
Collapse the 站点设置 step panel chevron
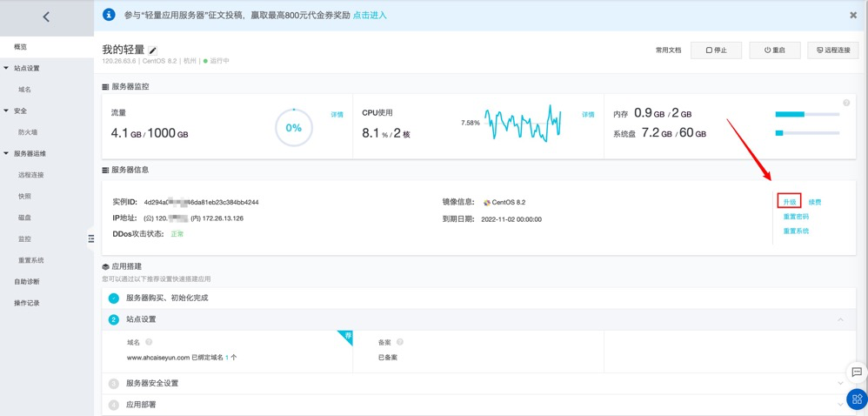coord(841,319)
